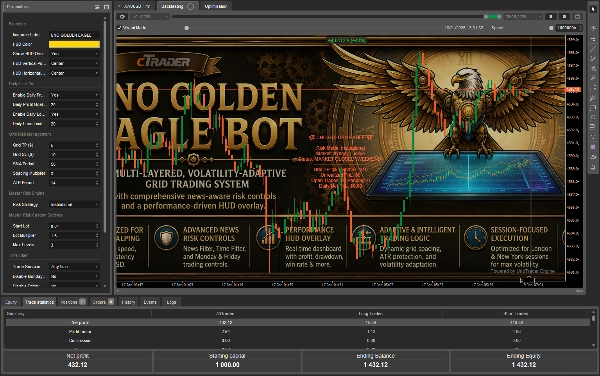Select the Commission statistics row
Screen dimensions: 600x376
(x=297, y=340)
